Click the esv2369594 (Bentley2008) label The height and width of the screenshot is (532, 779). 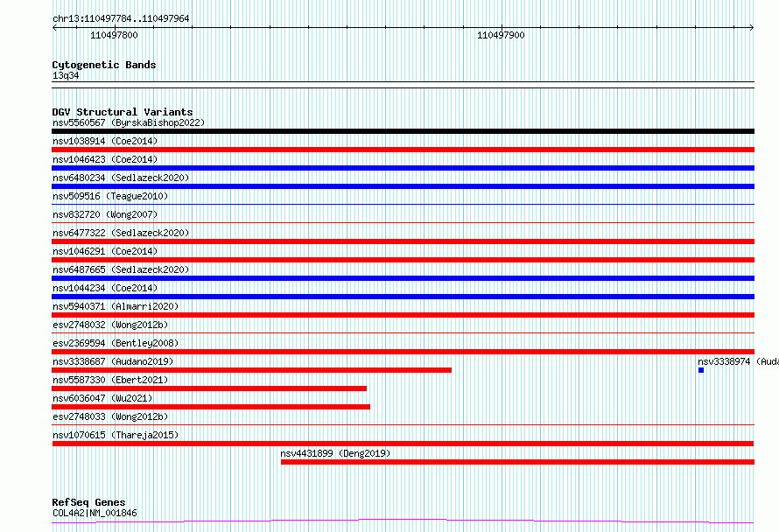pos(116,343)
